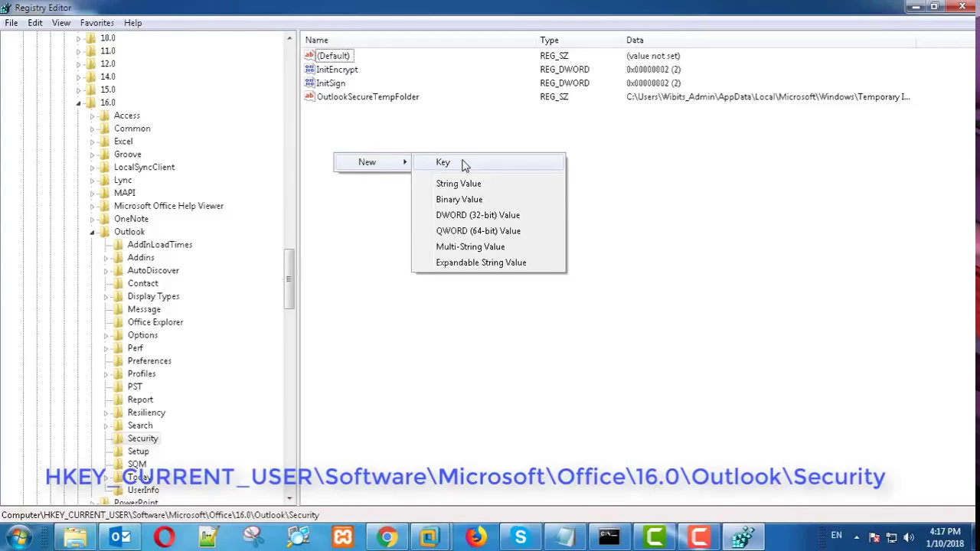Click the volume speaker tray icon
Screen dimensions: 980x551
(909, 536)
